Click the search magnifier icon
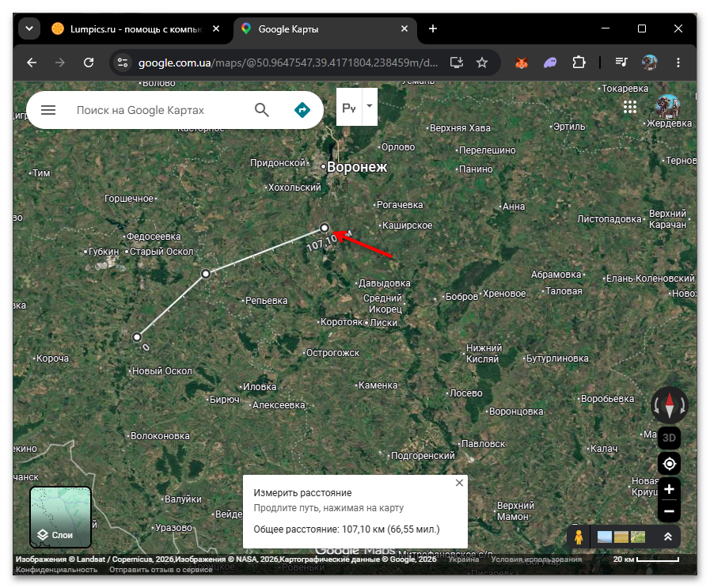The width and height of the screenshot is (710, 588). pos(262,110)
